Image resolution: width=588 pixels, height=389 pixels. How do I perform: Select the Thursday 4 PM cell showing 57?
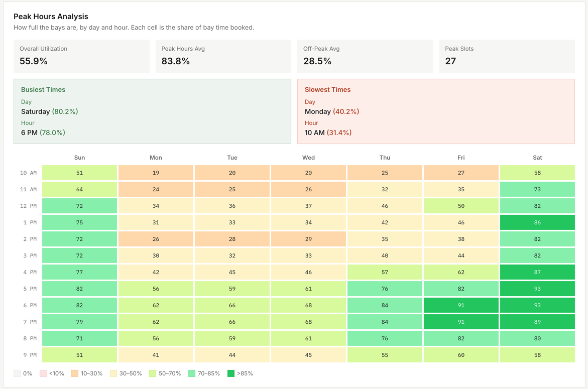385,272
